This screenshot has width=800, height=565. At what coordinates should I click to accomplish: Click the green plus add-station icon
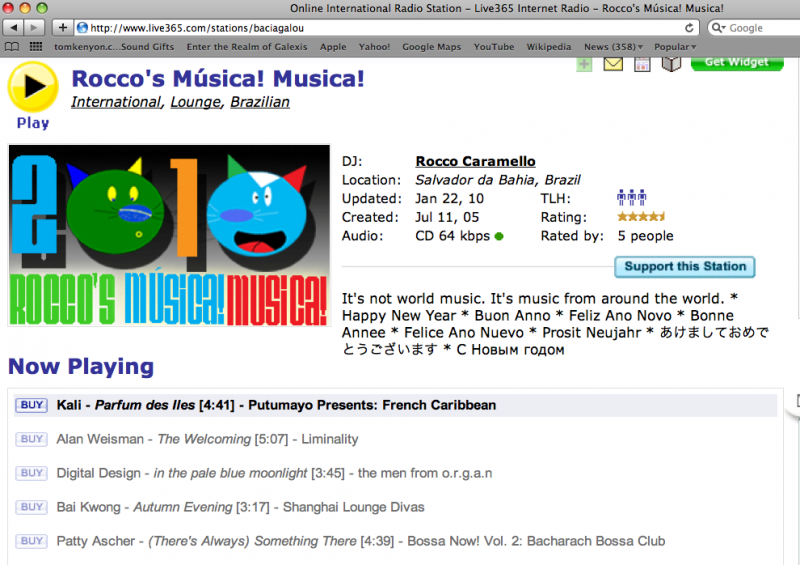584,64
